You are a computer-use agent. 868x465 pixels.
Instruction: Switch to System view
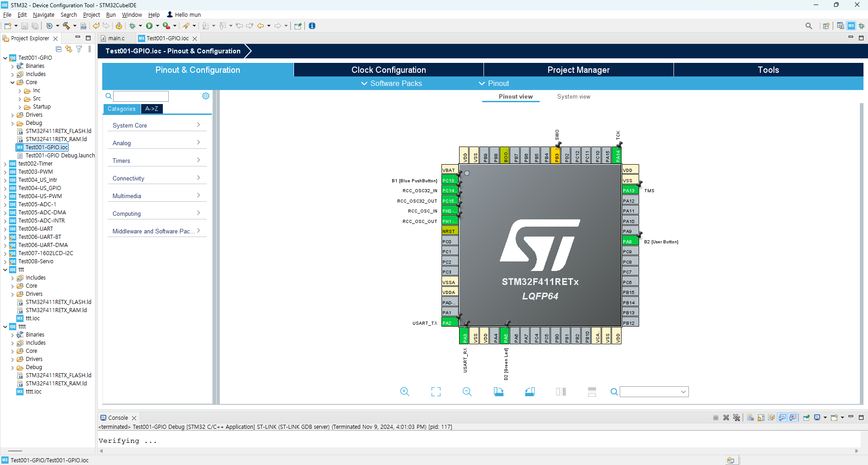coord(574,96)
